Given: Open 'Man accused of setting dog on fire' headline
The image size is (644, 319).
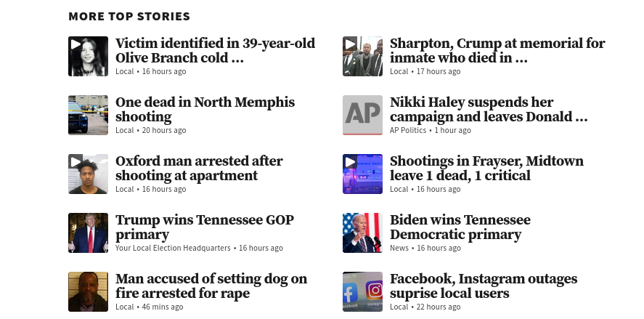Looking at the screenshot, I should [x=211, y=286].
